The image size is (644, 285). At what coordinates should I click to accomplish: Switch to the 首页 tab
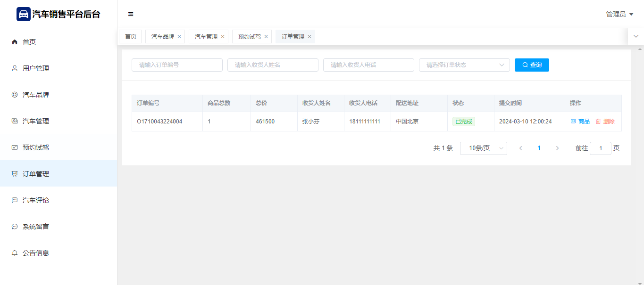tap(130, 37)
